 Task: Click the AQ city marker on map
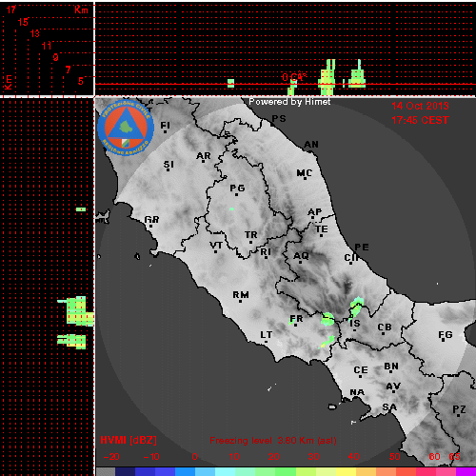pos(300,262)
